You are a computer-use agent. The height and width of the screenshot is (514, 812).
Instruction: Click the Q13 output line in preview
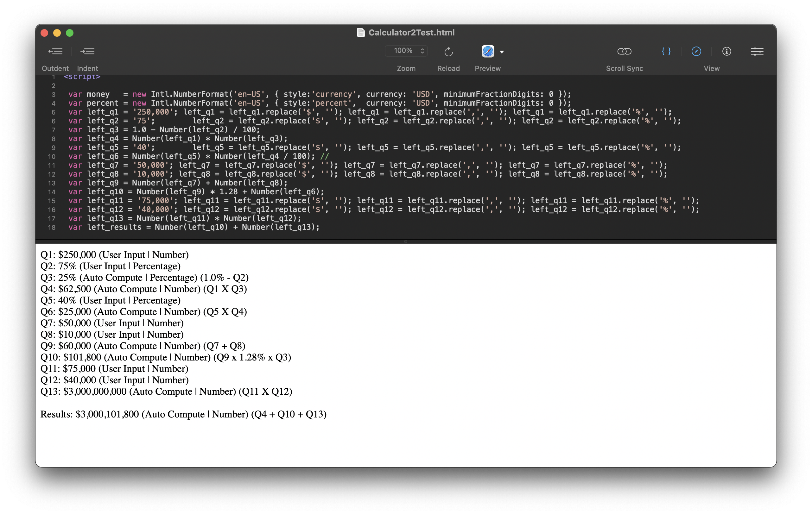(x=166, y=391)
